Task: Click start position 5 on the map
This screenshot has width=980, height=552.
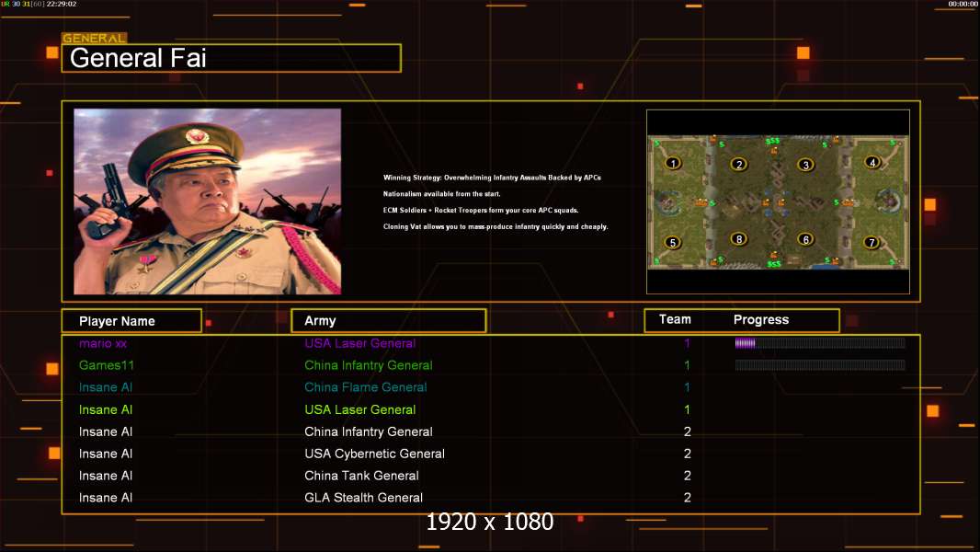Action: tap(673, 243)
